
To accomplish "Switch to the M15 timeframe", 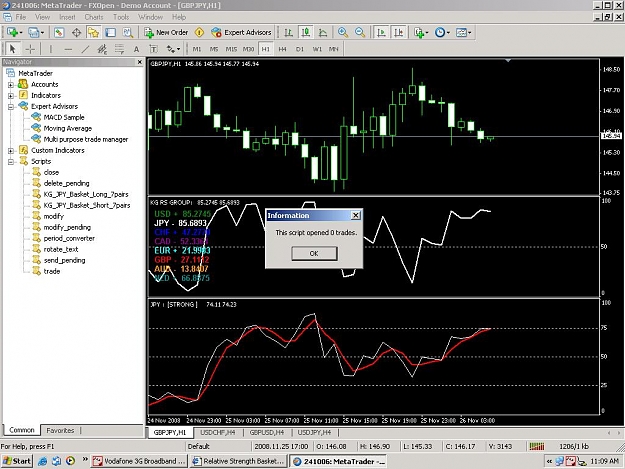I will [231, 49].
